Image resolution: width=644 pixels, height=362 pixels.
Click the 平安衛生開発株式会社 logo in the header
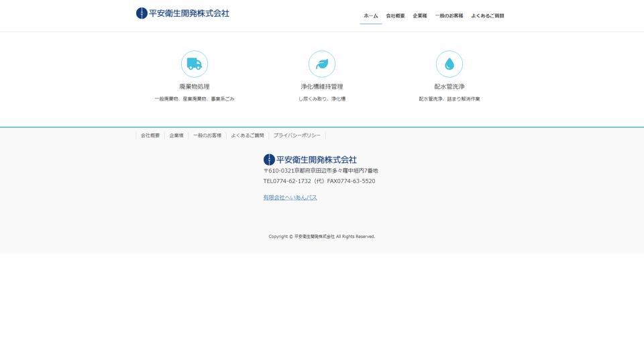tap(182, 13)
